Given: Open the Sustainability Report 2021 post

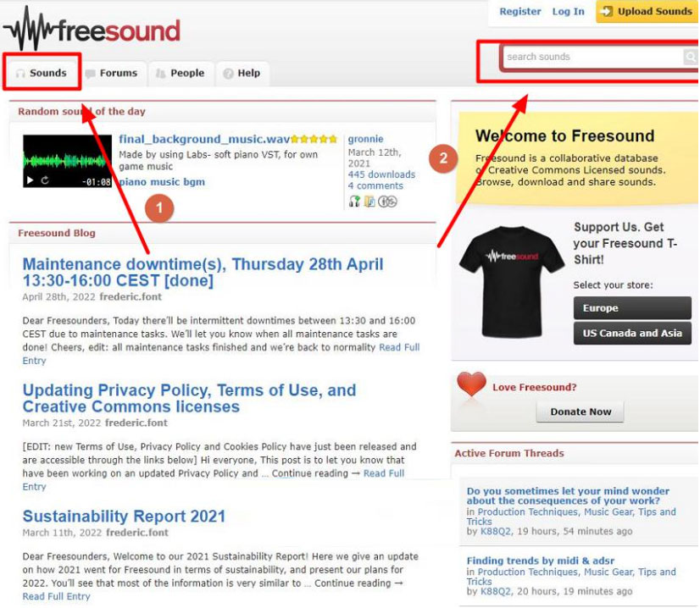Looking at the screenshot, I should coord(124,516).
